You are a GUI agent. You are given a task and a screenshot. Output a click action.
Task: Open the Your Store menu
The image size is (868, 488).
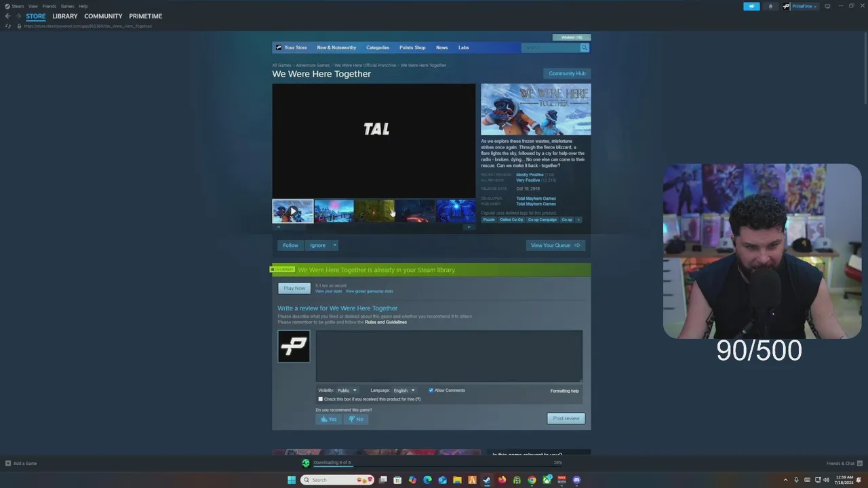click(x=296, y=47)
